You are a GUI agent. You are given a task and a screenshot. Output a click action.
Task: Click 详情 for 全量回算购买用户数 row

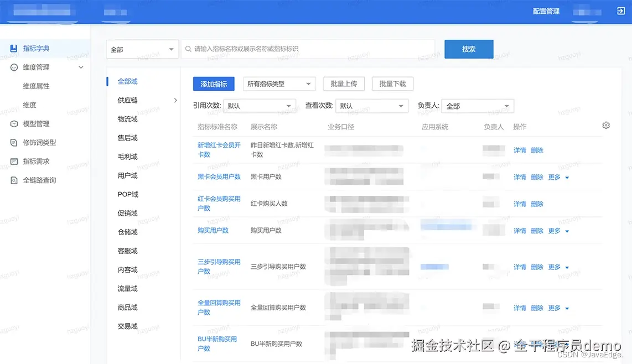click(520, 308)
